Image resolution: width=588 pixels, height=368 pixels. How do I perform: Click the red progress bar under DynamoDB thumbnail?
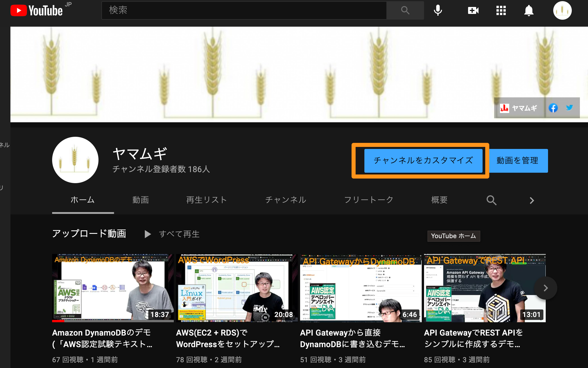tap(58, 321)
